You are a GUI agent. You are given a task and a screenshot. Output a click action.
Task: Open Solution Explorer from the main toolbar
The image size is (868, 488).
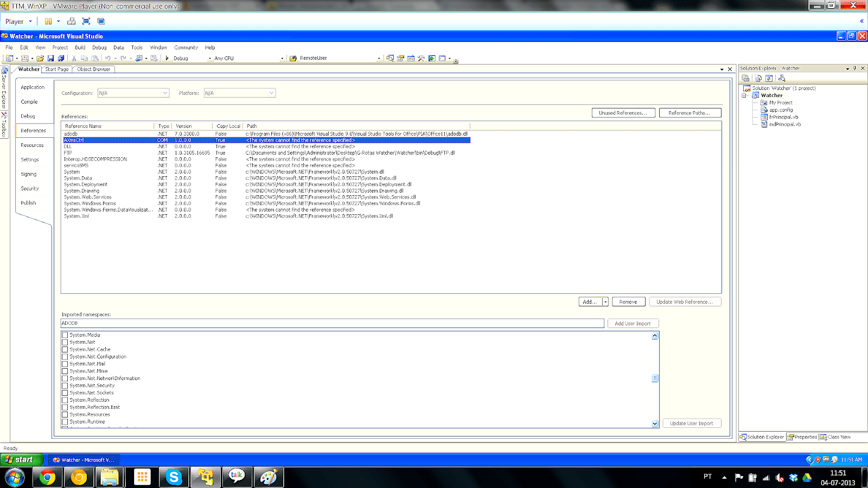click(390, 58)
